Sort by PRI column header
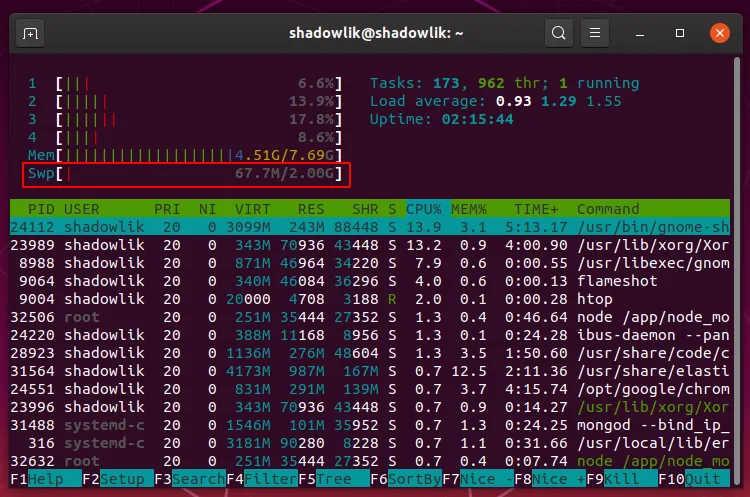This screenshot has width=750, height=497. pyautogui.click(x=167, y=209)
